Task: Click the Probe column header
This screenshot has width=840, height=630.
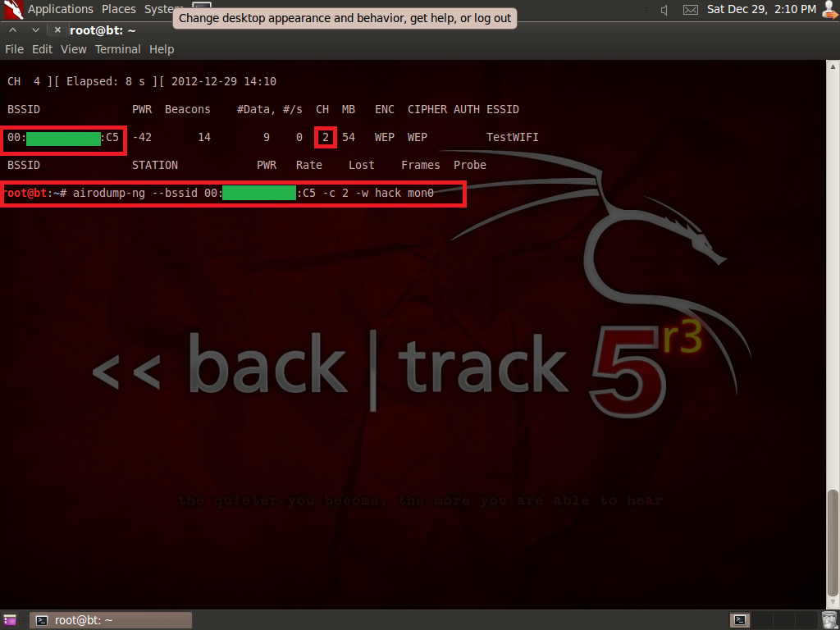Action: point(470,165)
